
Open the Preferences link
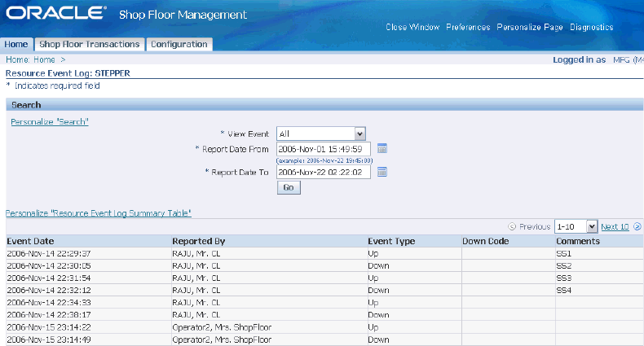click(468, 27)
